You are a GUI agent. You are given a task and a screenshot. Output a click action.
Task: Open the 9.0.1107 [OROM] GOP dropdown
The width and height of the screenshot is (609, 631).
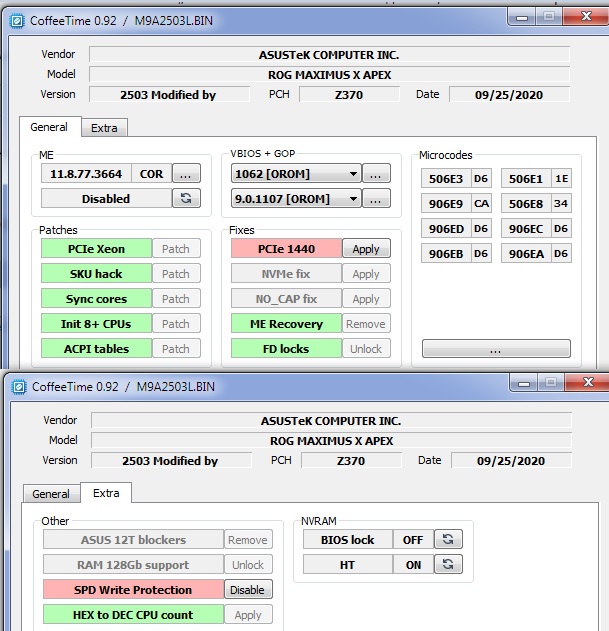(x=296, y=198)
